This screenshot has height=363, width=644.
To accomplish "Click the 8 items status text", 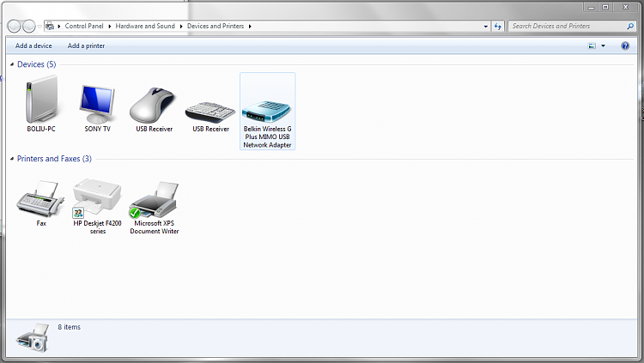I will tap(69, 327).
